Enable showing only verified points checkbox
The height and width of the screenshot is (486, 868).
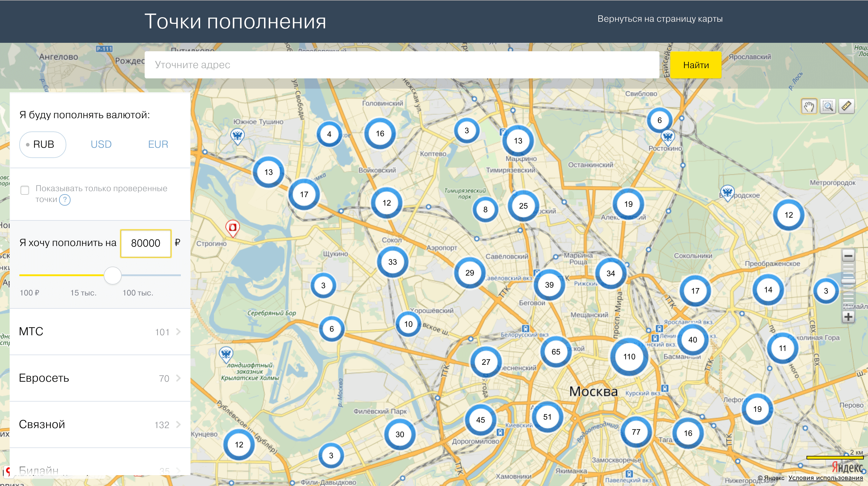[x=25, y=190]
